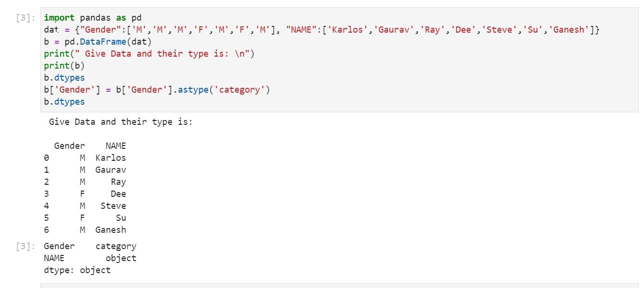The height and width of the screenshot is (288, 644).
Task: Focus the empty cell below the output
Action: click(x=339, y=286)
